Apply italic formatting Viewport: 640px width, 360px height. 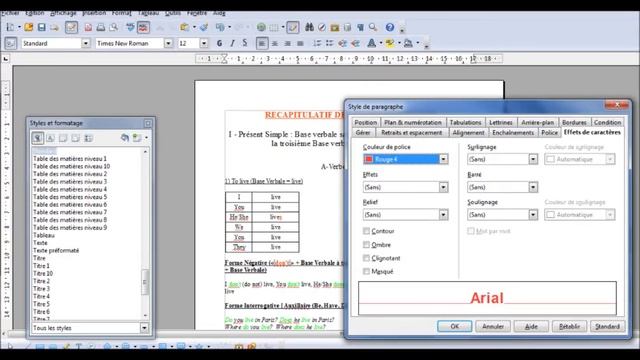click(232, 43)
